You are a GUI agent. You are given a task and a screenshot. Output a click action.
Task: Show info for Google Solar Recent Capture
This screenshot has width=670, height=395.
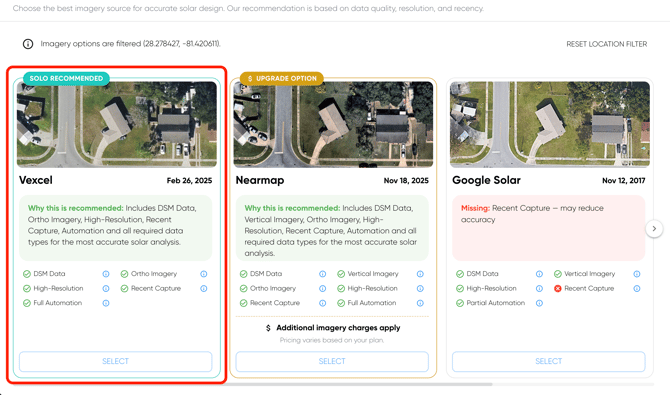pyautogui.click(x=637, y=289)
